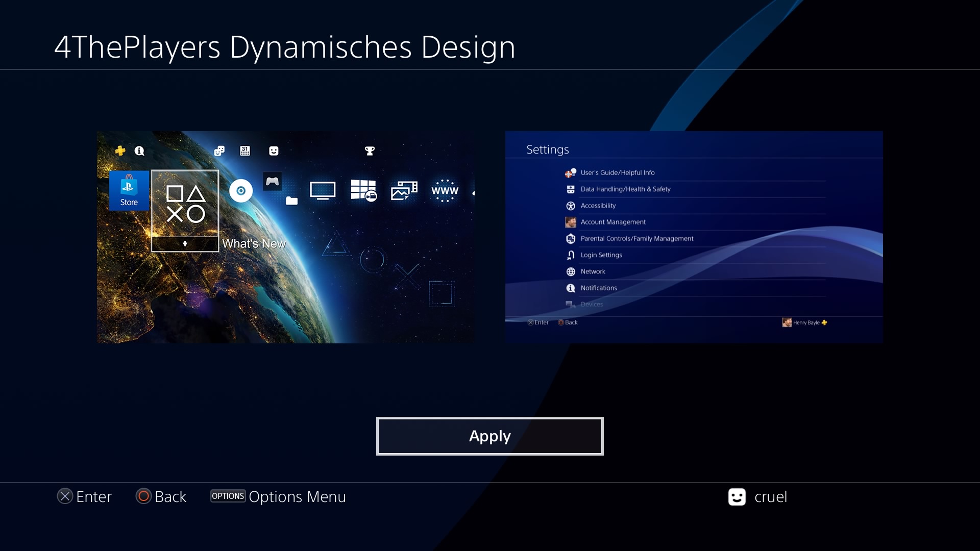Click the Accessibility entry in settings preview

[598, 206]
